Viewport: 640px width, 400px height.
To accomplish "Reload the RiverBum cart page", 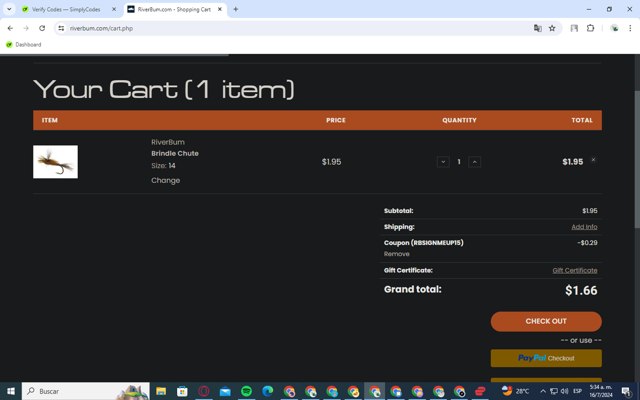I will tap(42, 28).
